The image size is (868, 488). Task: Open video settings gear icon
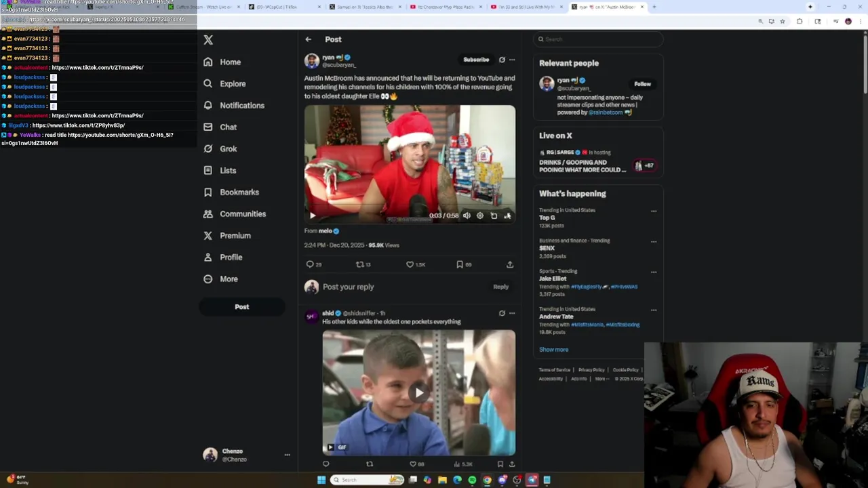click(480, 216)
